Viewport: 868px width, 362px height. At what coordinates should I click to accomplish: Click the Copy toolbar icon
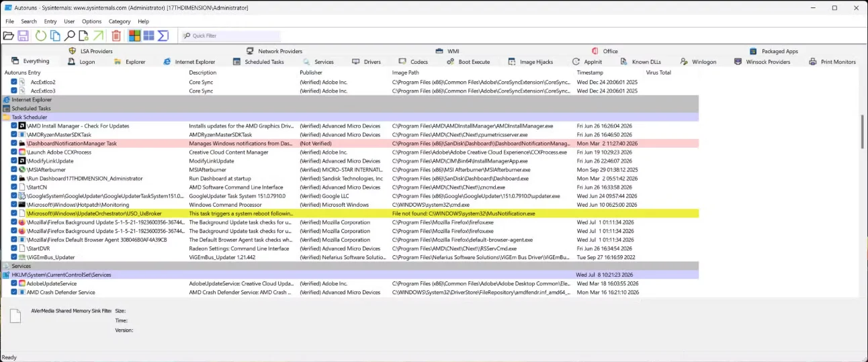coord(55,36)
